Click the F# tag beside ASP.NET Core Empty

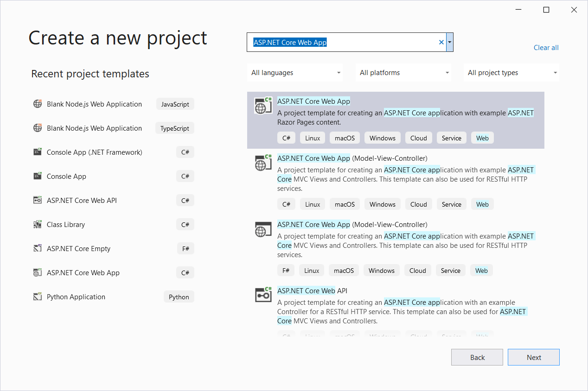185,249
